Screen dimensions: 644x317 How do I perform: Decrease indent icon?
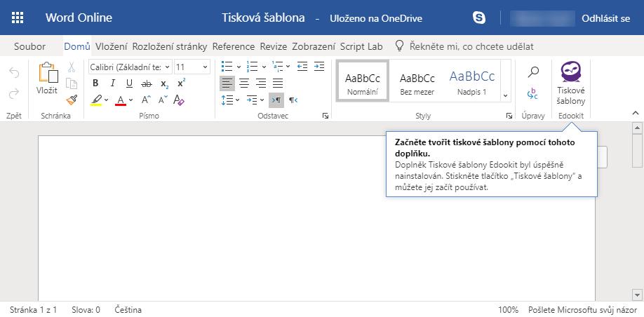point(302,66)
